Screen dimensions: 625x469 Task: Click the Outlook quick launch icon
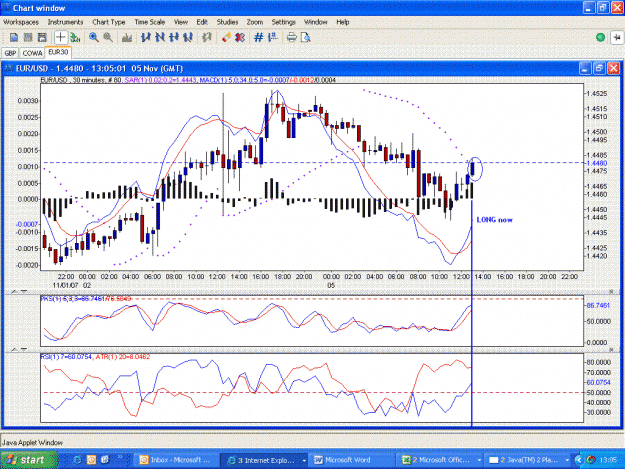91,460
